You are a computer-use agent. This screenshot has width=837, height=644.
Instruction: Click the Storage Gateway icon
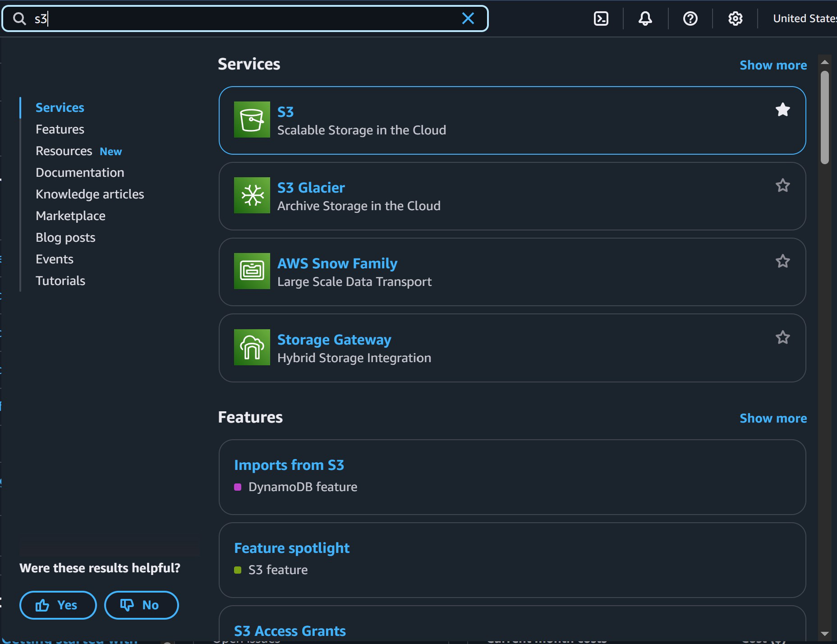point(252,347)
